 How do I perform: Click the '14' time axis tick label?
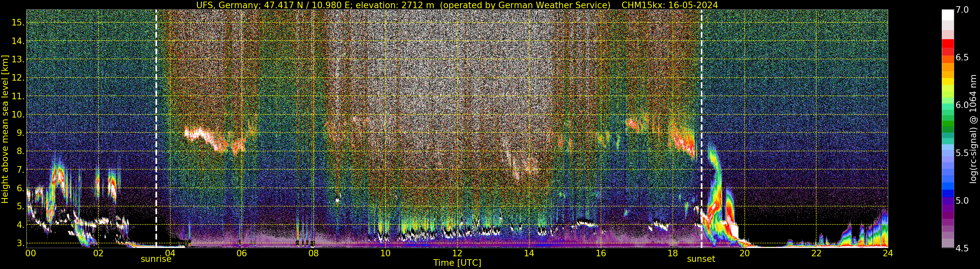(x=529, y=253)
